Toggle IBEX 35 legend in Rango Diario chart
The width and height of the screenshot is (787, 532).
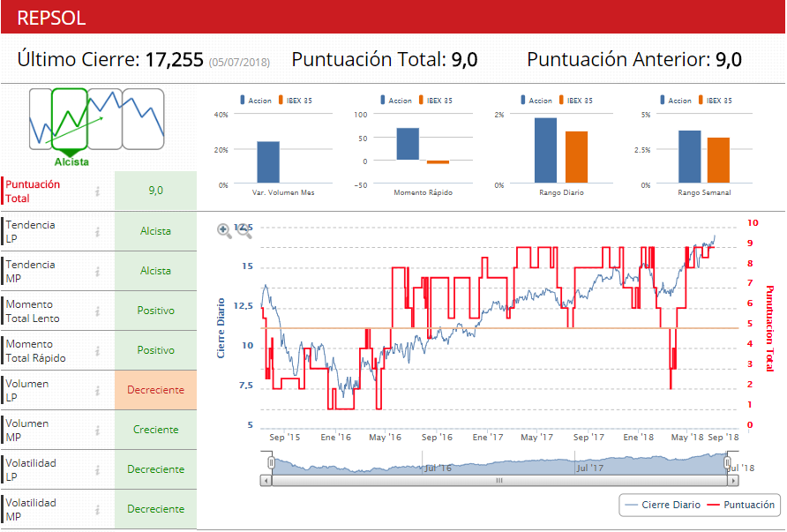(x=575, y=101)
